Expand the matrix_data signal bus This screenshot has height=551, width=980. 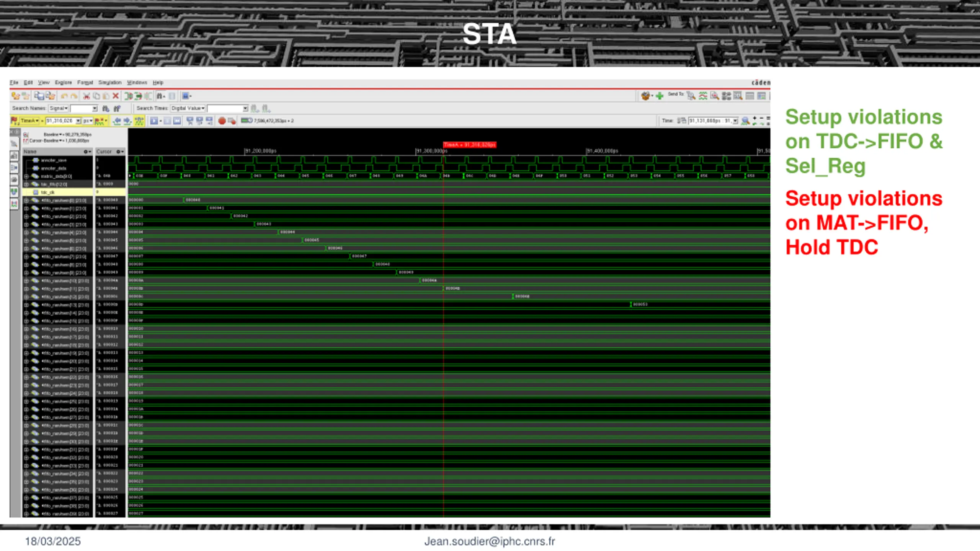(26, 176)
